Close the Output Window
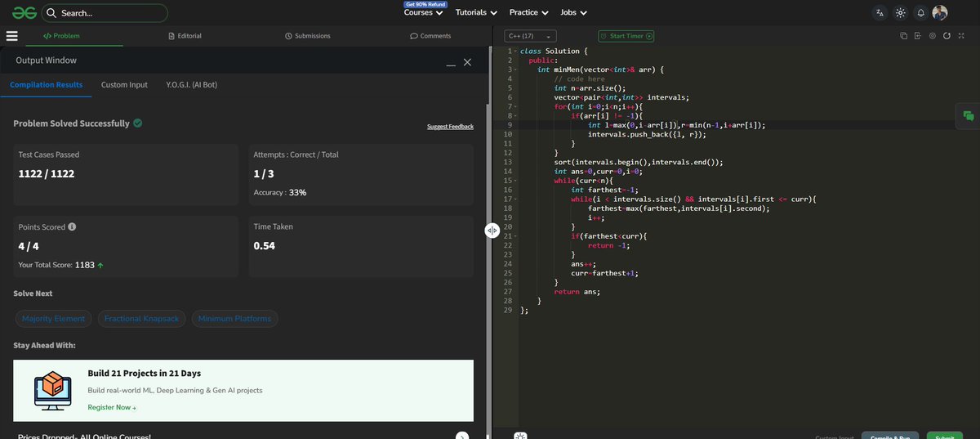This screenshot has width=980, height=439. point(467,62)
